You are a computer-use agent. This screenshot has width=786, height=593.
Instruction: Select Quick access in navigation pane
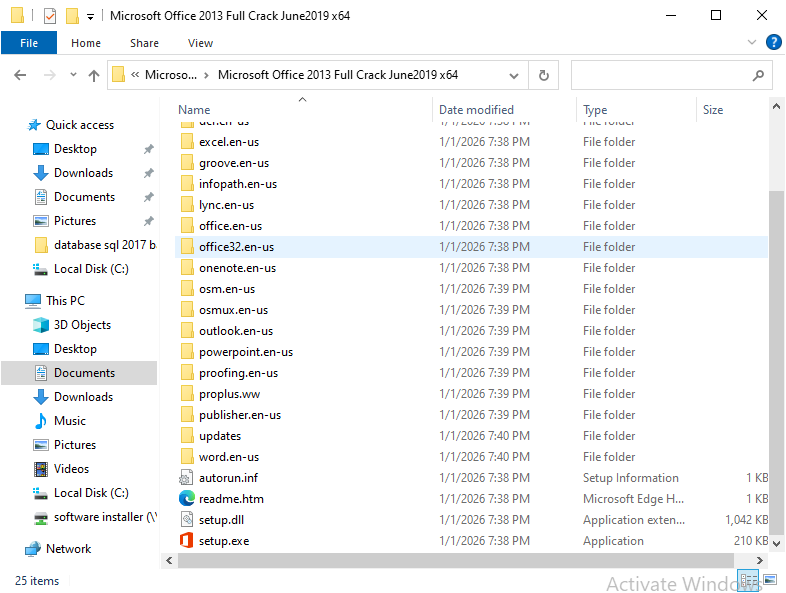pyautogui.click(x=80, y=125)
